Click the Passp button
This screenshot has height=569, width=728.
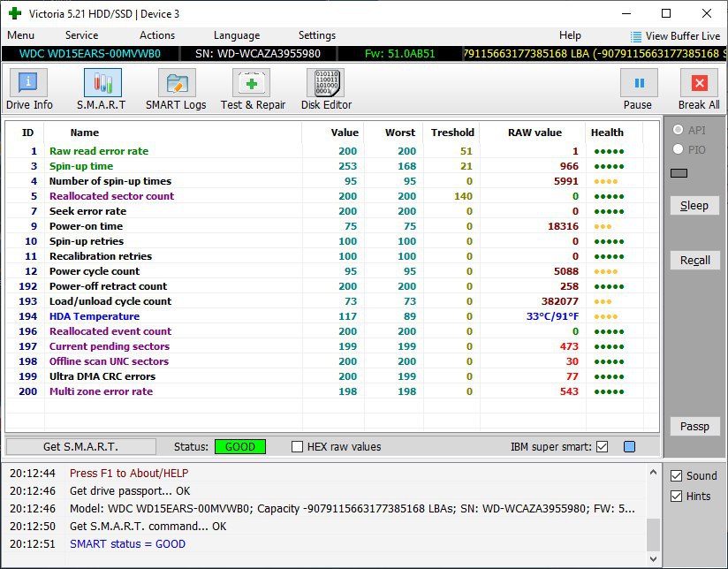pos(694,426)
